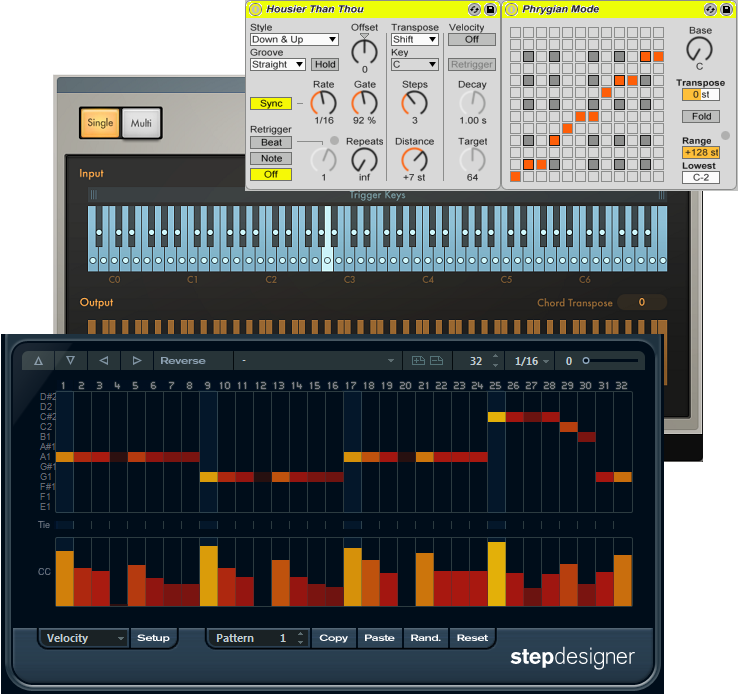Screen dimensions: 738x694
Task: Click the hot-swap icon on Housier Than Thou
Action: point(474,9)
